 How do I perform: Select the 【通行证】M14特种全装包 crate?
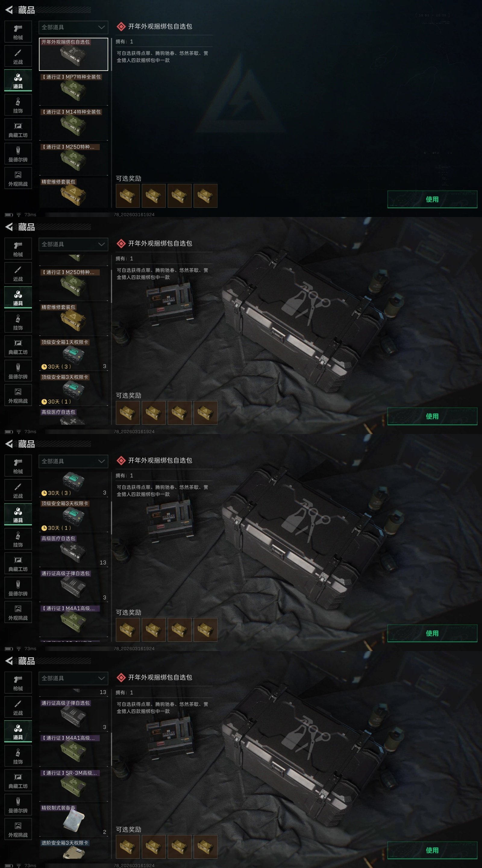tap(74, 124)
